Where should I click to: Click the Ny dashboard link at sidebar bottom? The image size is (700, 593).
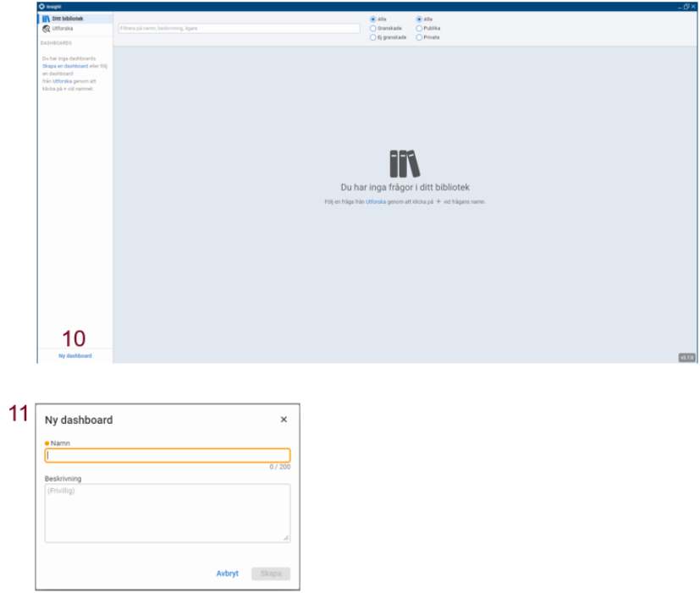75,355
